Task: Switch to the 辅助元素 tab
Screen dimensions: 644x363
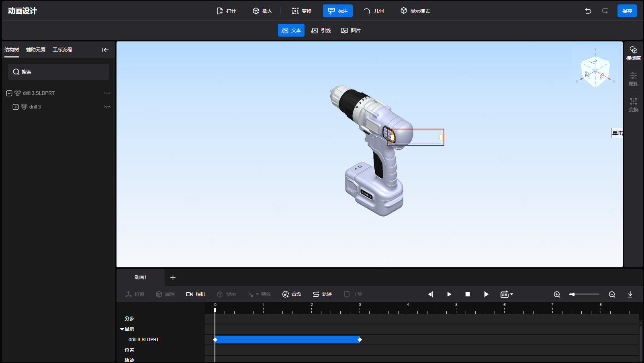Action: [36, 50]
